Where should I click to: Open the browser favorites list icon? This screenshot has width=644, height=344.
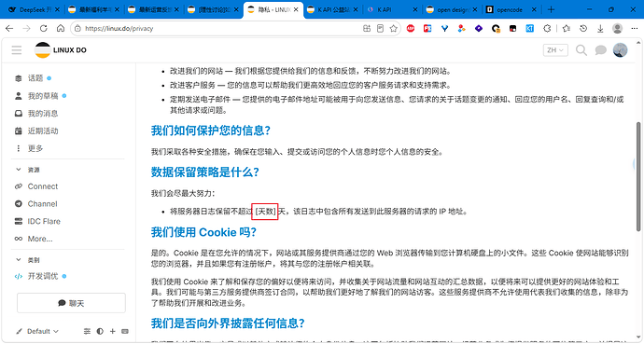tap(567, 28)
